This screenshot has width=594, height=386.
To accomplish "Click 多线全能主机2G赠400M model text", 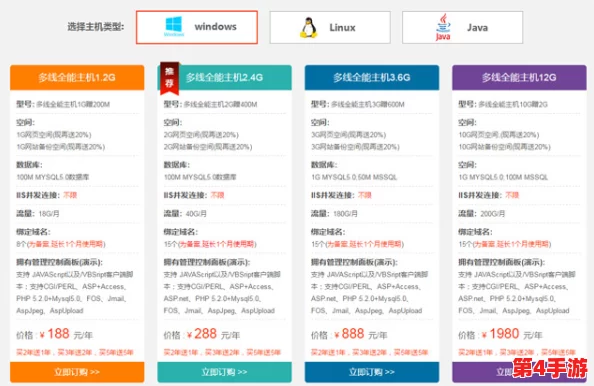I will coord(220,104).
